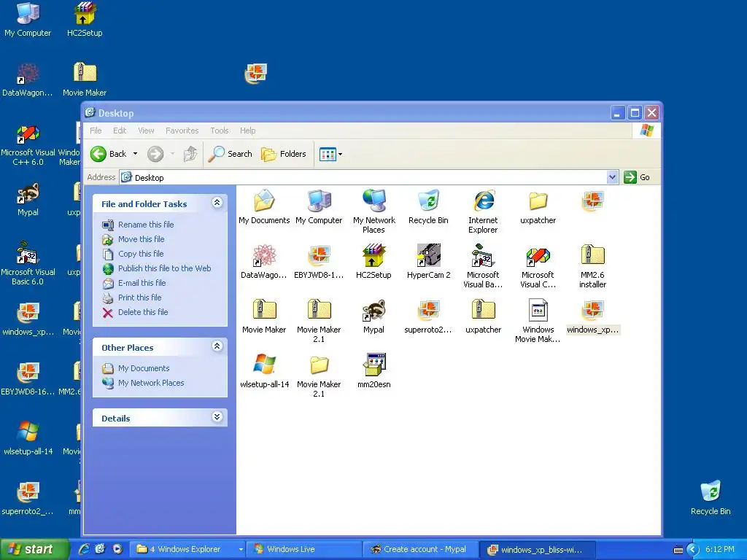This screenshot has width=747, height=560.
Task: Click Rename this file link
Action: [146, 225]
